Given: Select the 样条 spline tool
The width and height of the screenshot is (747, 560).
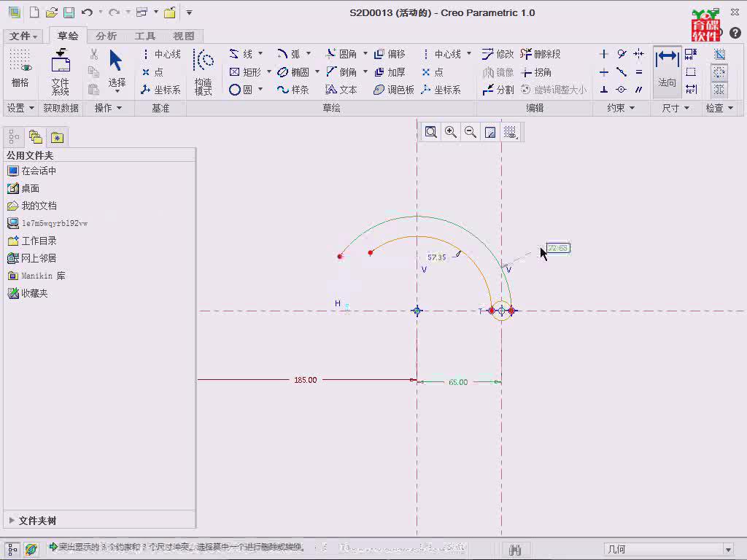Looking at the screenshot, I should pyautogui.click(x=293, y=90).
